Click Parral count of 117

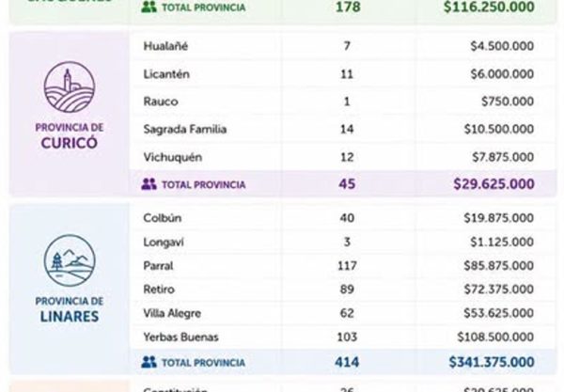347,266
